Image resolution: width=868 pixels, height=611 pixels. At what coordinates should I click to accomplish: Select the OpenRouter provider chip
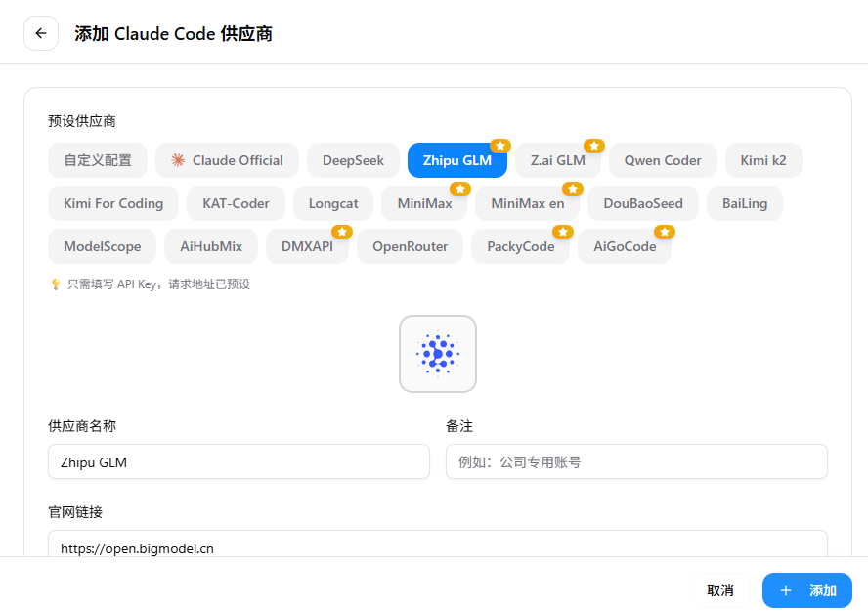coord(410,246)
